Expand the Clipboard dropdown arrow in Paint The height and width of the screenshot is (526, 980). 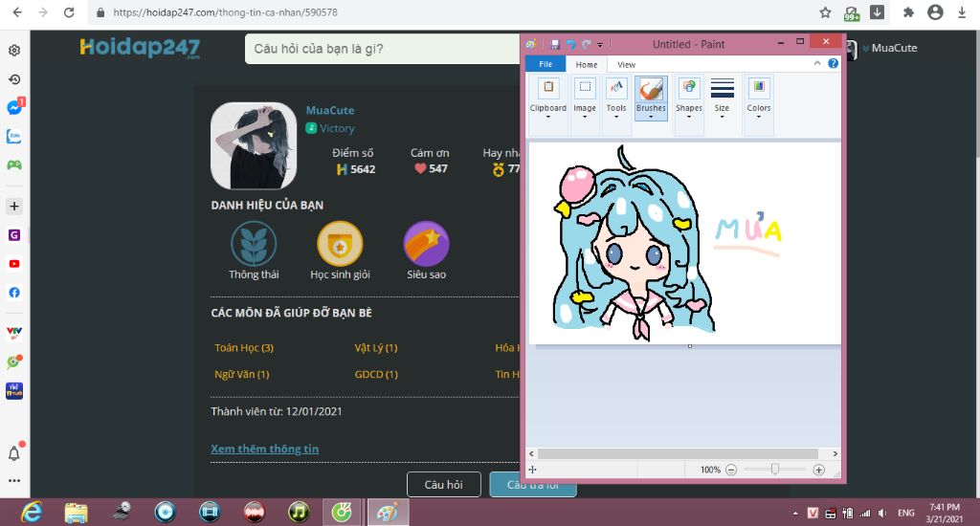coord(548,117)
